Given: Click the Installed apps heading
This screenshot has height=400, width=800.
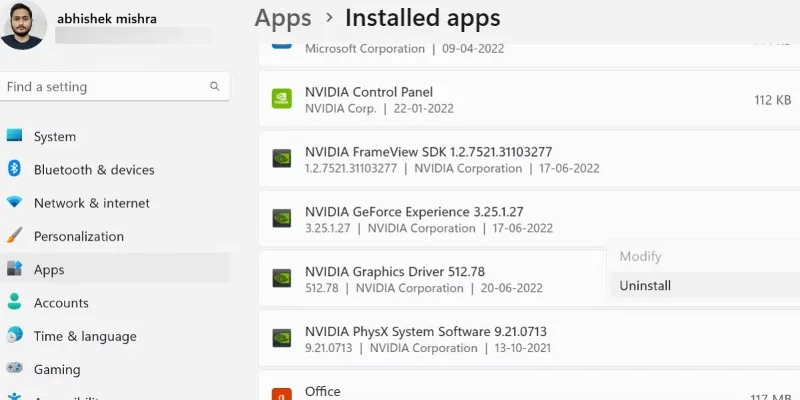Looking at the screenshot, I should click(422, 18).
